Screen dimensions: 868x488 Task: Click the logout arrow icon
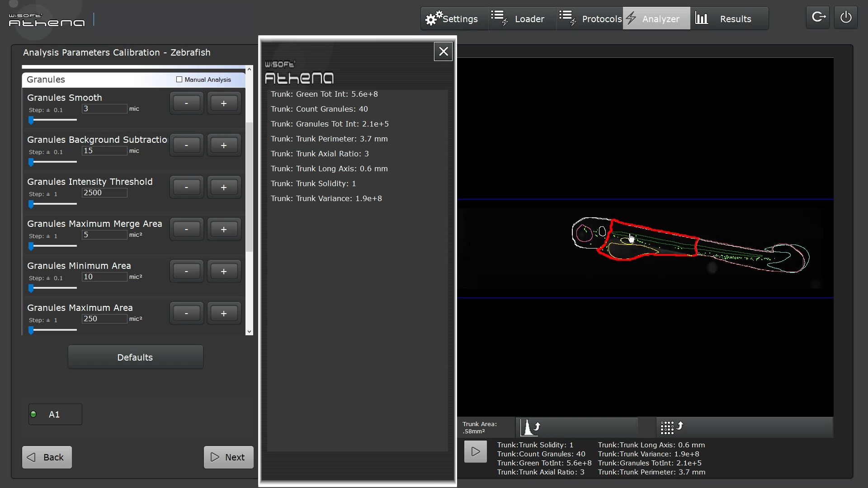point(818,18)
